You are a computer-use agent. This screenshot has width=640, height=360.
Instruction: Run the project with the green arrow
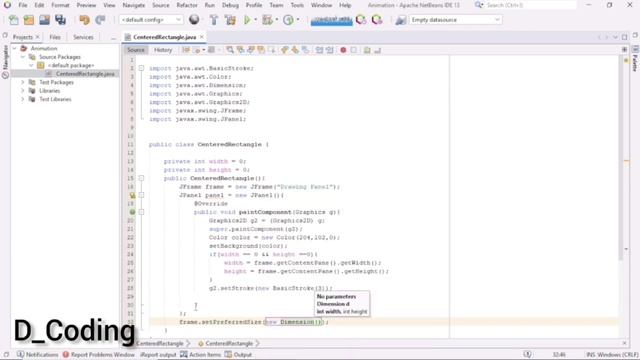tap(247, 20)
